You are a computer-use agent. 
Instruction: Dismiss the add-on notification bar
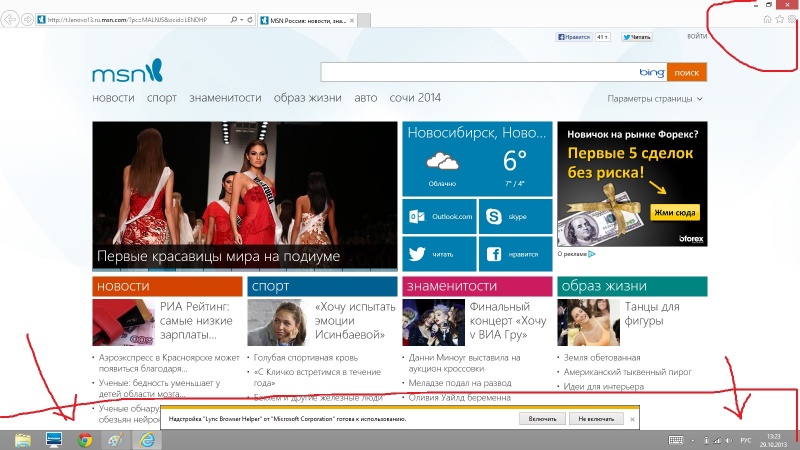632,419
